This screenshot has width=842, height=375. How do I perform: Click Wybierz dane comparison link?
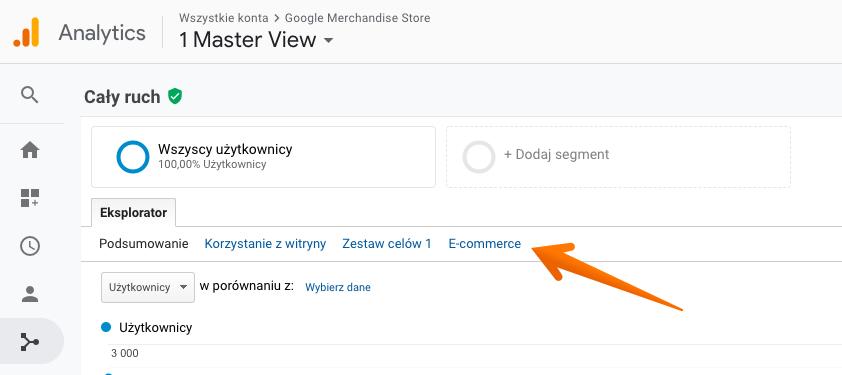click(x=338, y=287)
